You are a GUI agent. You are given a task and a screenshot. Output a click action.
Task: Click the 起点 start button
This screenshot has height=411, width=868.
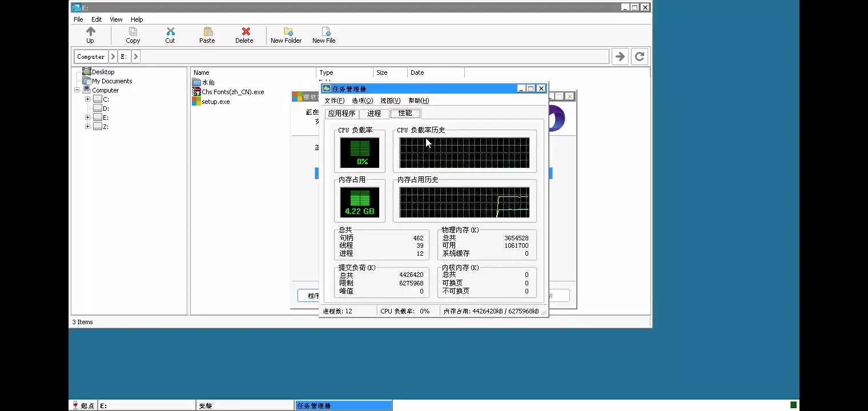pos(83,406)
